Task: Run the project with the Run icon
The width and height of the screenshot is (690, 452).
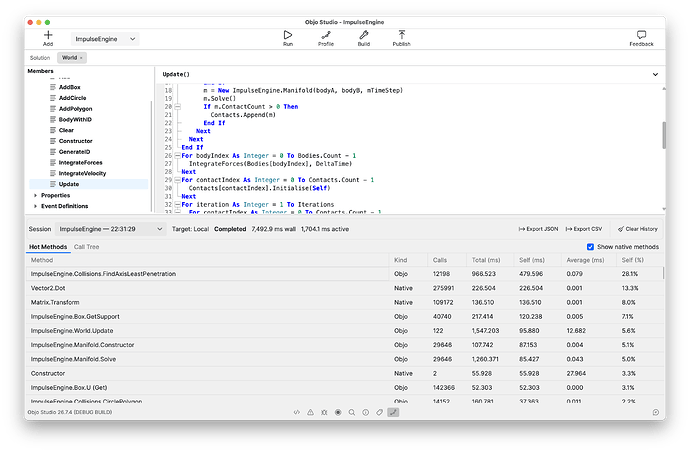Action: (288, 35)
